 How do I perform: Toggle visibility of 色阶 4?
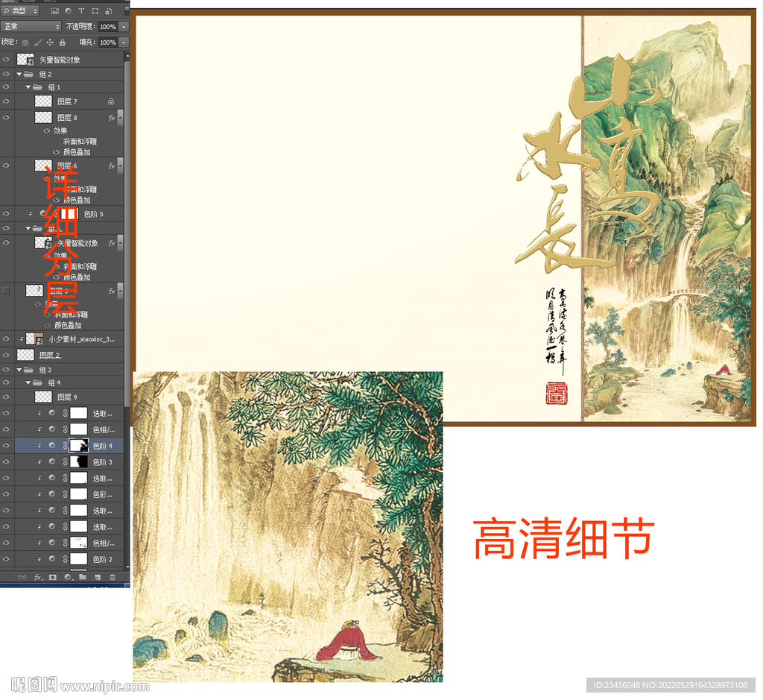6,445
